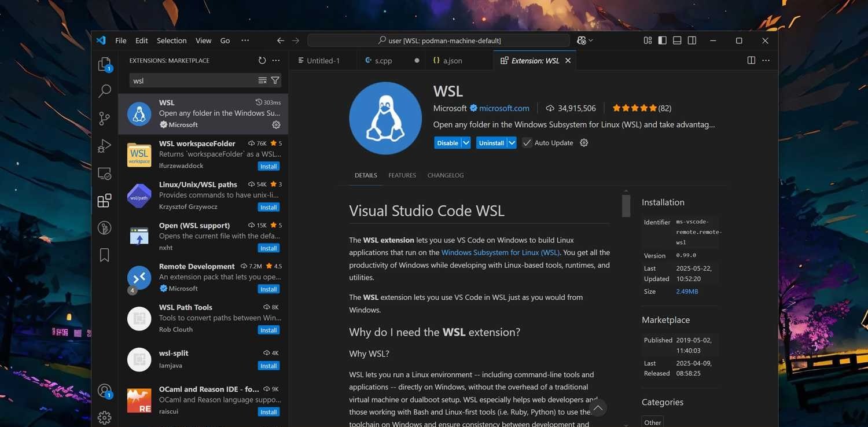The image size is (868, 427).
Task: Open the Edit menu
Action: tap(142, 41)
